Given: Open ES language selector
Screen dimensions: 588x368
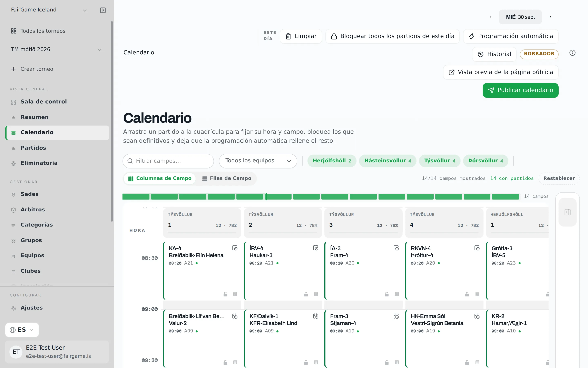Looking at the screenshot, I should [x=22, y=330].
